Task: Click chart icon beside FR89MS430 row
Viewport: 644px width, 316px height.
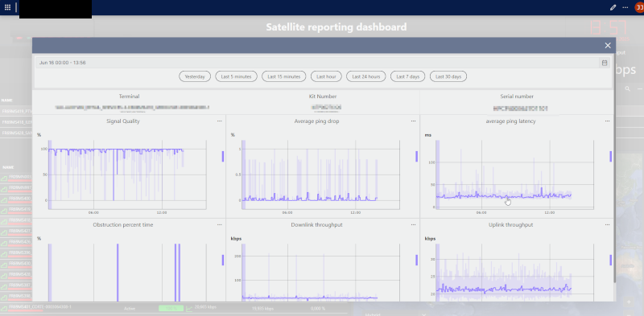Action: [4, 265]
